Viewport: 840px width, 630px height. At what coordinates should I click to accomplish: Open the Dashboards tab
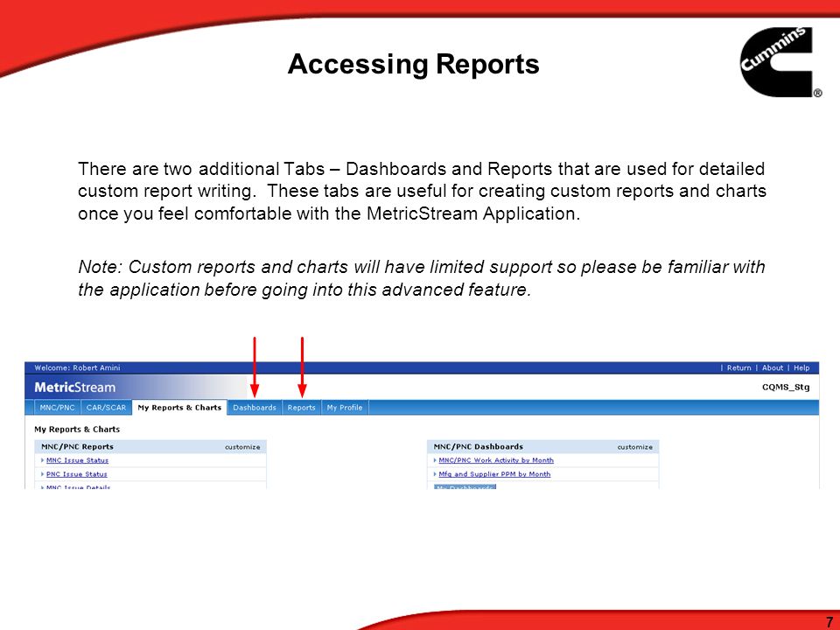(255, 408)
